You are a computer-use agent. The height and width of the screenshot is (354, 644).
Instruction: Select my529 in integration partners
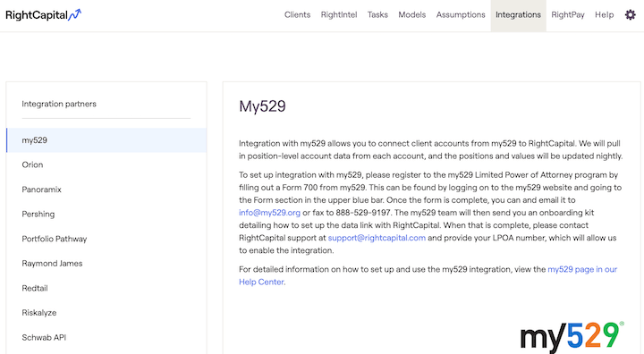coord(106,140)
